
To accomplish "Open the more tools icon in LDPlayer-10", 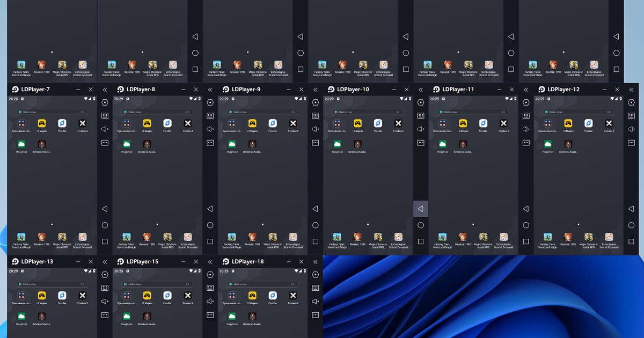I will click(x=421, y=143).
